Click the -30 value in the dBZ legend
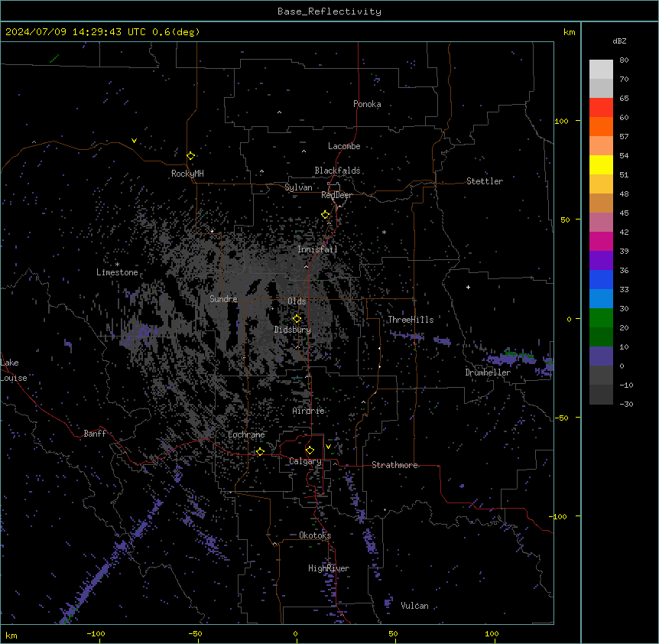Image resolution: width=659 pixels, height=644 pixels. [x=626, y=405]
